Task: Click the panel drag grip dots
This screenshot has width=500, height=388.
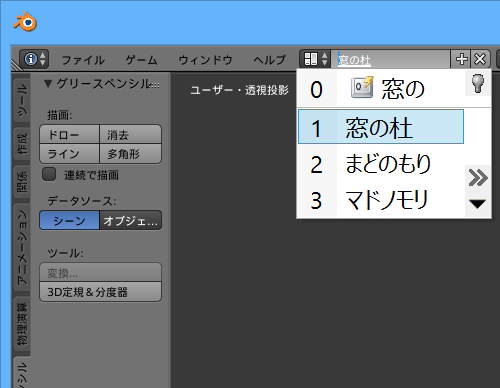Action: tap(155, 85)
